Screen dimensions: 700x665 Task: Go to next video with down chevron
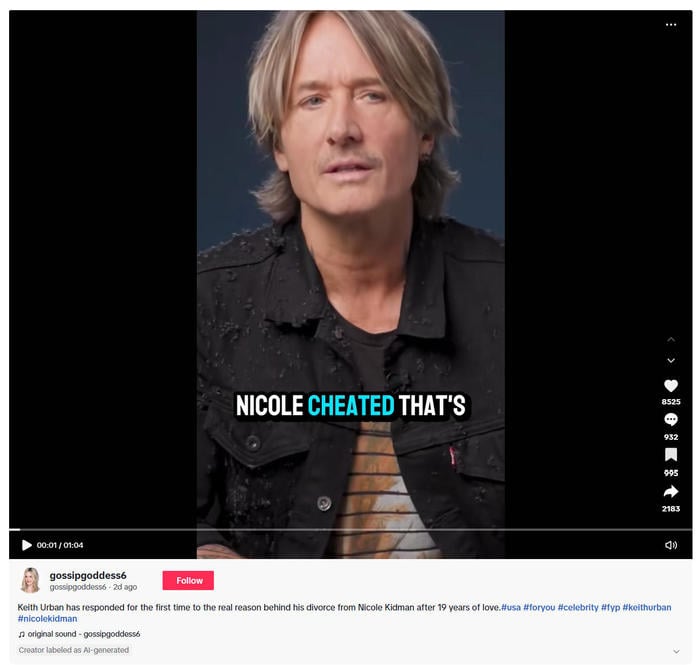tap(671, 361)
